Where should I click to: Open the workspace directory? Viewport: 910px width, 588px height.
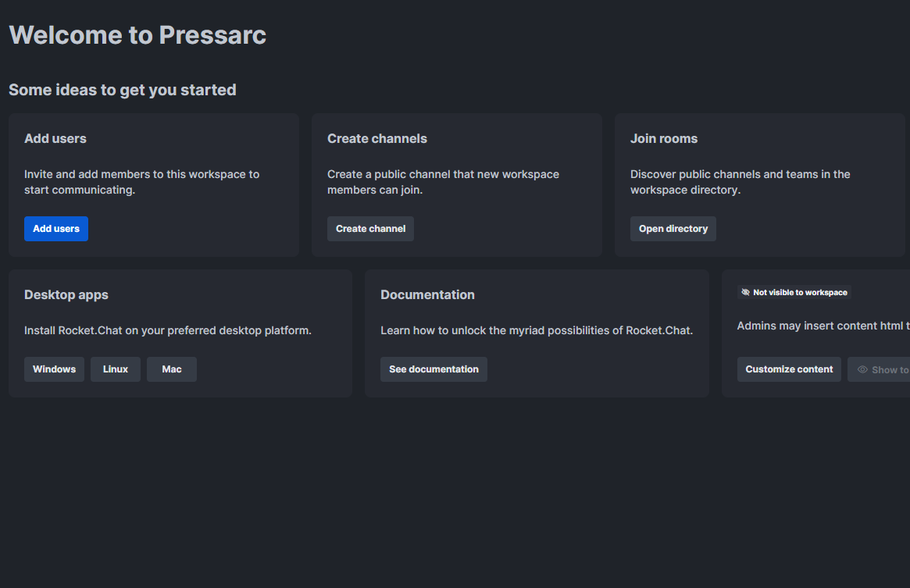673,229
